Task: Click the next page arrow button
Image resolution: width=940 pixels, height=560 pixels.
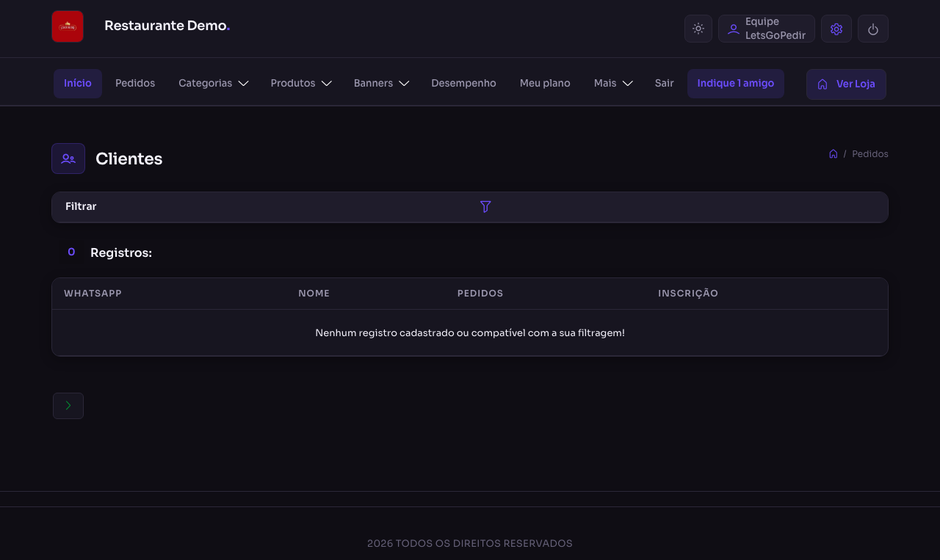Action: coord(68,406)
